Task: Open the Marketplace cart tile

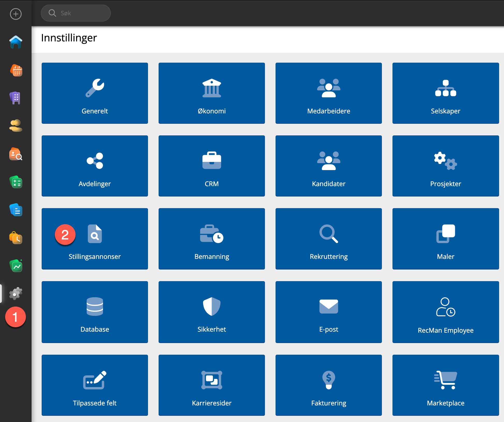Action: (446, 385)
